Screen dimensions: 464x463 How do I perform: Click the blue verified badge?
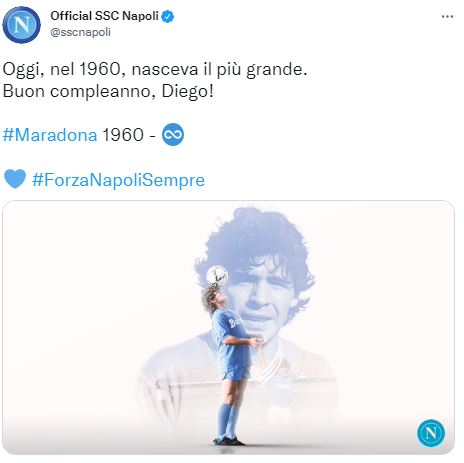point(168,16)
